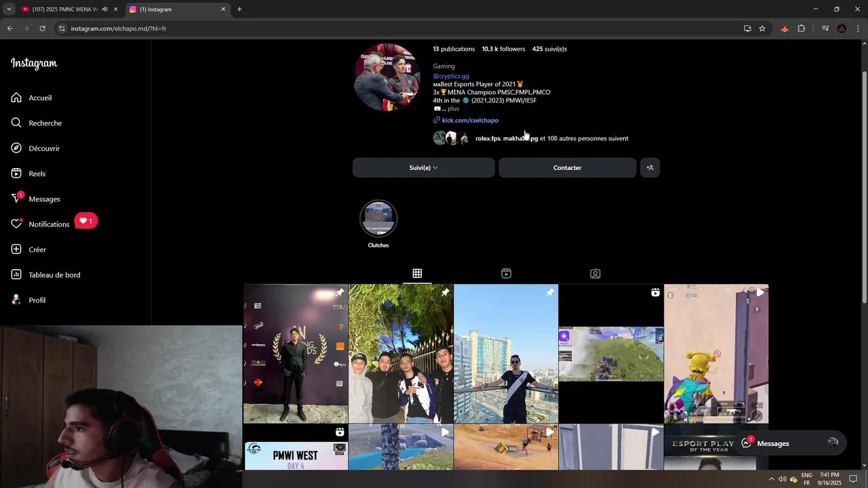868x488 pixels.
Task: Open a new browser tab
Action: pos(239,9)
